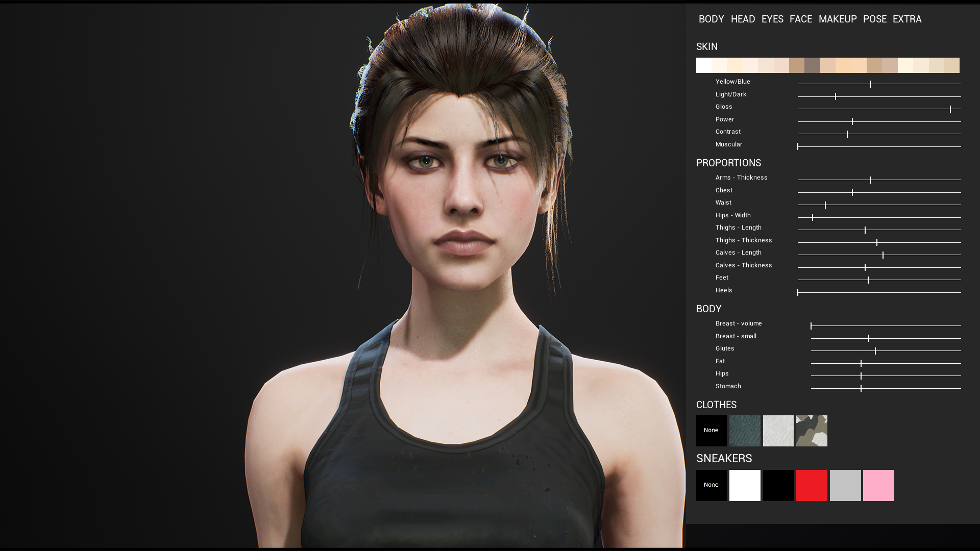This screenshot has width=980, height=551.
Task: Click the Waist proportion slider handle
Action: coord(826,204)
